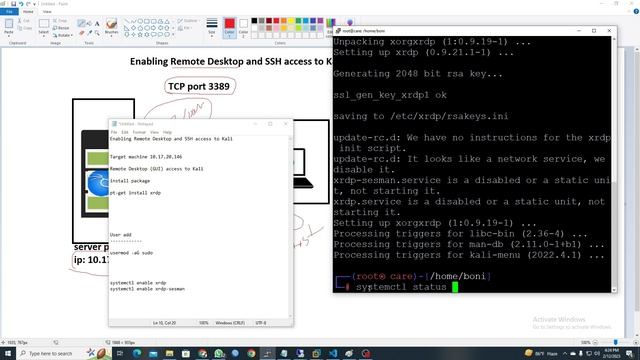This screenshot has height=360, width=640.
Task: Select the Fill with color bucket tool
Action: click(89, 23)
